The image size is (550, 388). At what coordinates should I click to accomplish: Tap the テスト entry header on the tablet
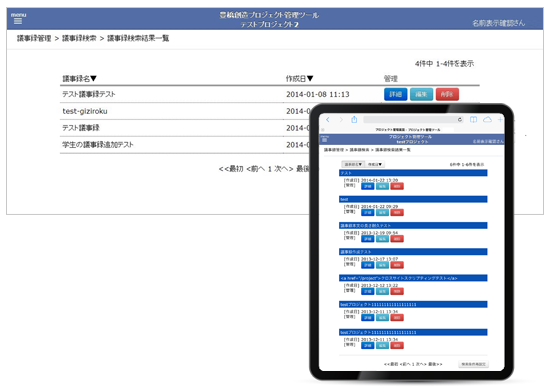click(413, 173)
